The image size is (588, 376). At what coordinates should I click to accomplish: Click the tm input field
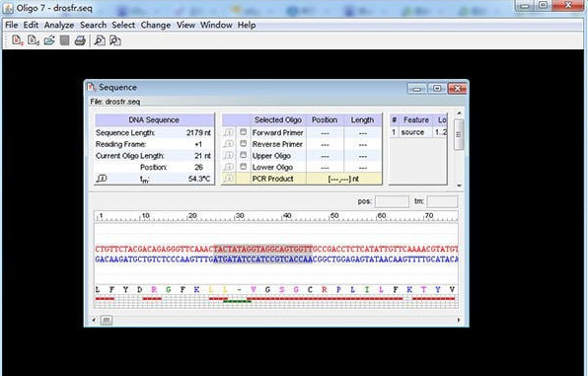pyautogui.click(x=442, y=201)
